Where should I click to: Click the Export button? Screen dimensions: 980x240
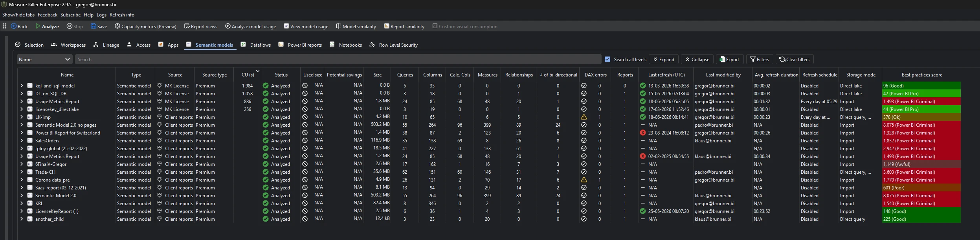[x=729, y=59]
